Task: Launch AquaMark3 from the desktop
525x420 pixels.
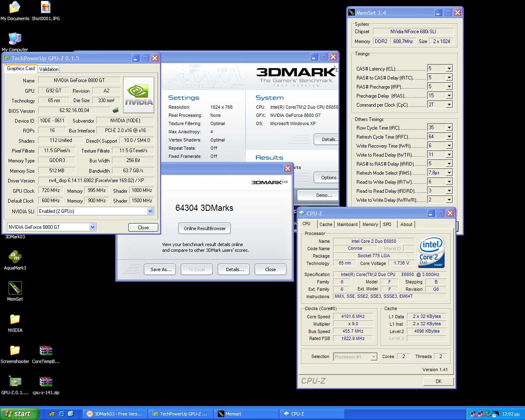Action: tap(15, 260)
